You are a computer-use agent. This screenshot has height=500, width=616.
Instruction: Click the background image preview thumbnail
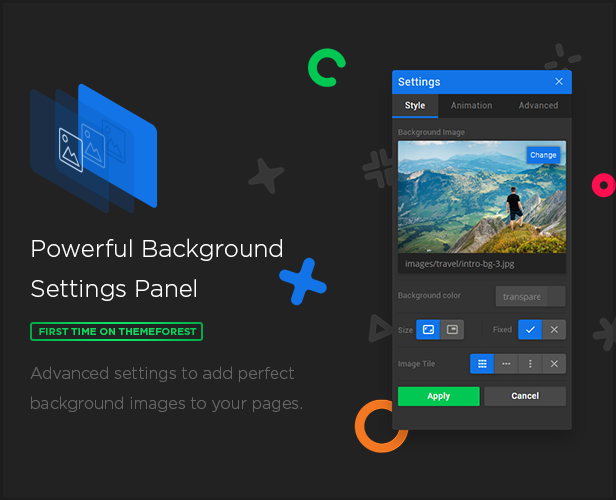[x=470, y=200]
